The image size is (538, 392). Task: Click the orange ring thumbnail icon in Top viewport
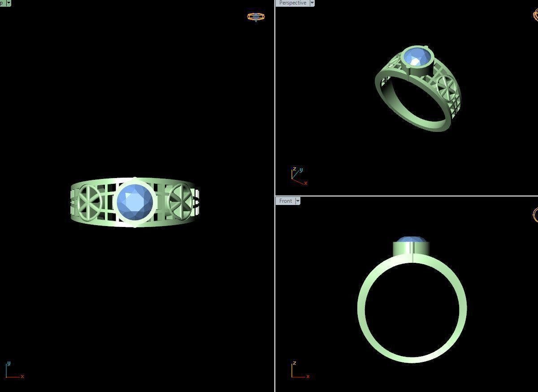[x=256, y=17]
